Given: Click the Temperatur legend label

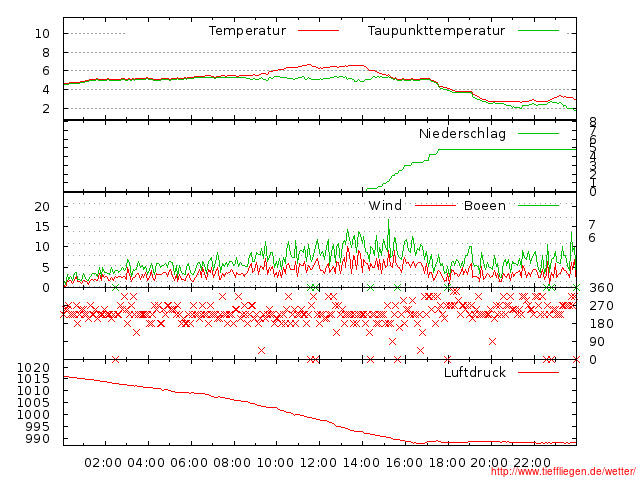Looking at the screenshot, I should tap(247, 31).
